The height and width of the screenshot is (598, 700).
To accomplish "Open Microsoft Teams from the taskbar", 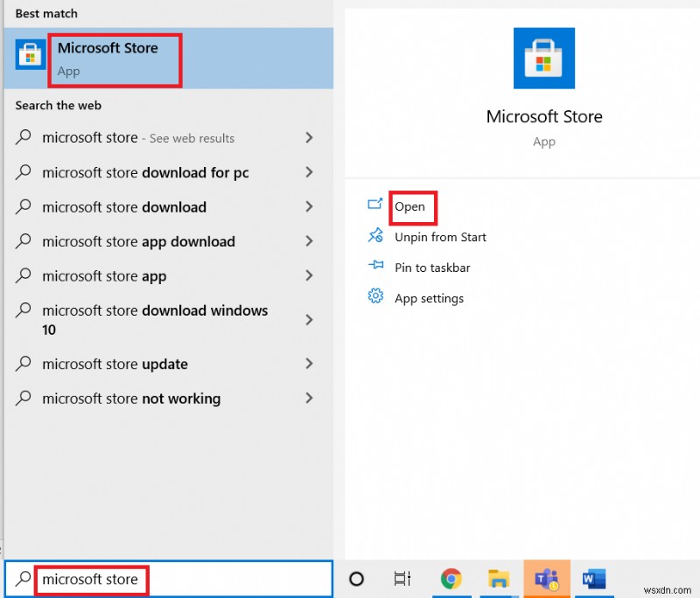I will pos(547,579).
